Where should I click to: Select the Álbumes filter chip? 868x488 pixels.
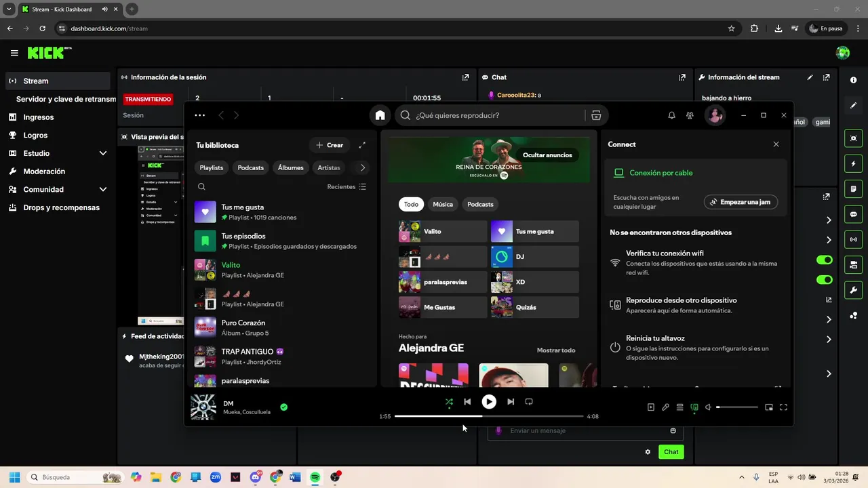pos(290,167)
